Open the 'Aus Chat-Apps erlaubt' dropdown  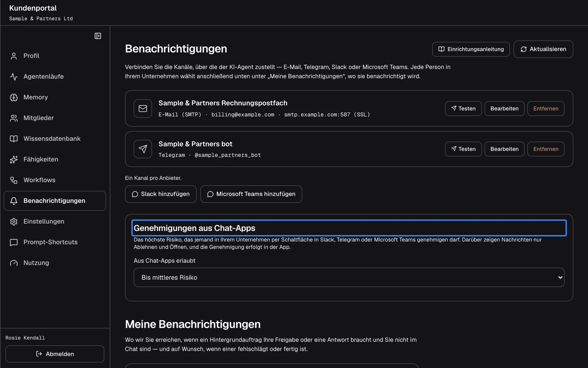click(x=349, y=277)
